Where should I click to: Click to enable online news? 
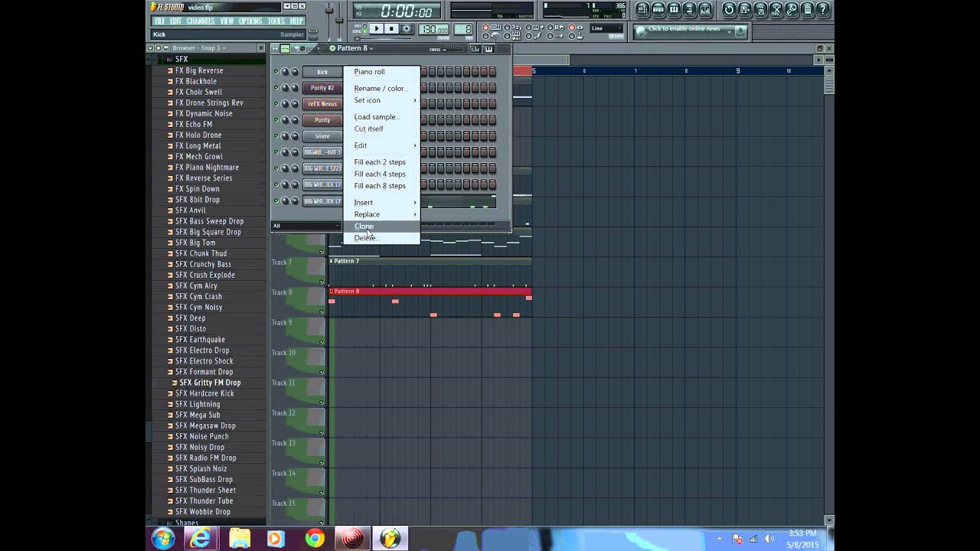click(x=684, y=29)
